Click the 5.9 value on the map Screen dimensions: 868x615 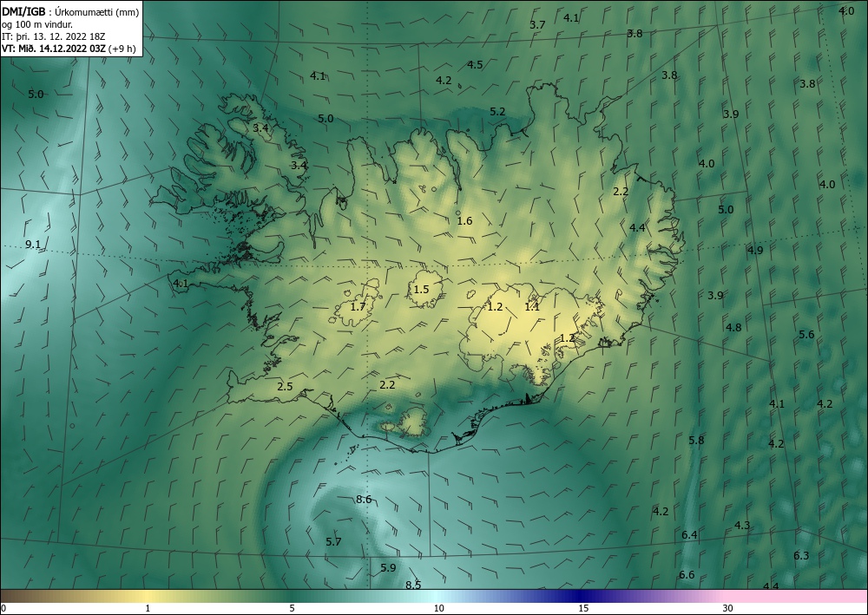389,567
